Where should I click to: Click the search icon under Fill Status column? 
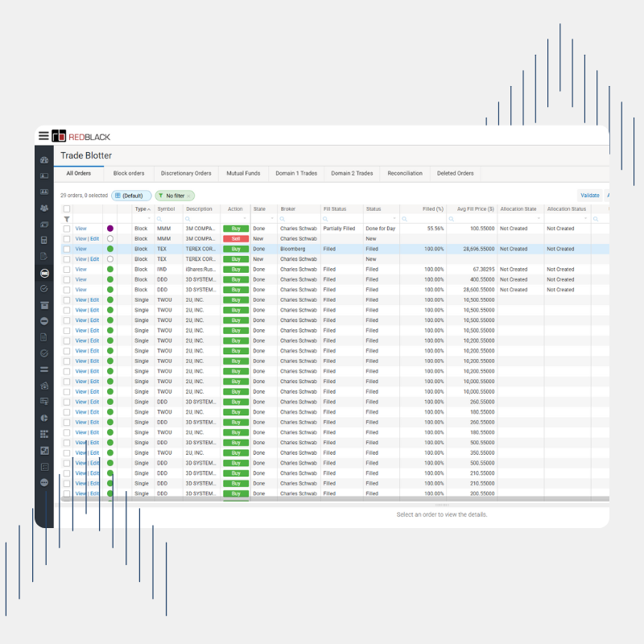325,219
